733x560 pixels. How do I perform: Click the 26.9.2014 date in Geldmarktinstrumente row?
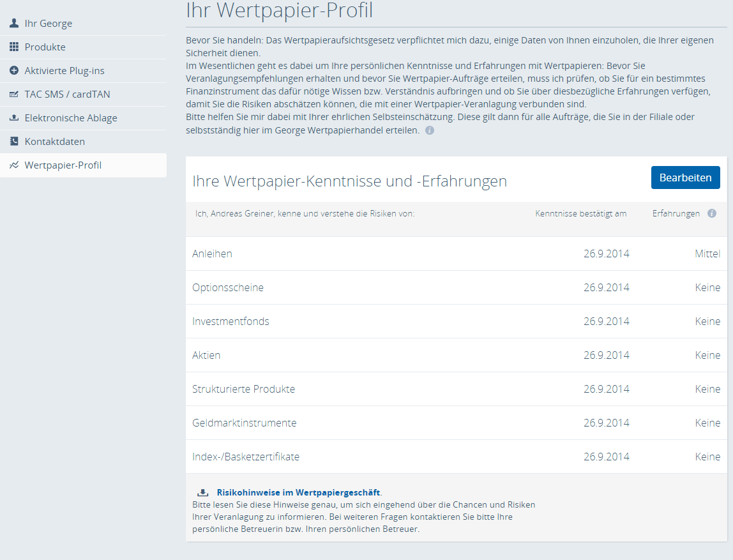(607, 423)
